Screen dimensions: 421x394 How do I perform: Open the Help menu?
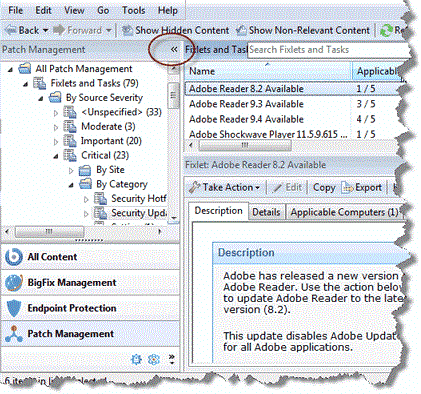coord(168,10)
